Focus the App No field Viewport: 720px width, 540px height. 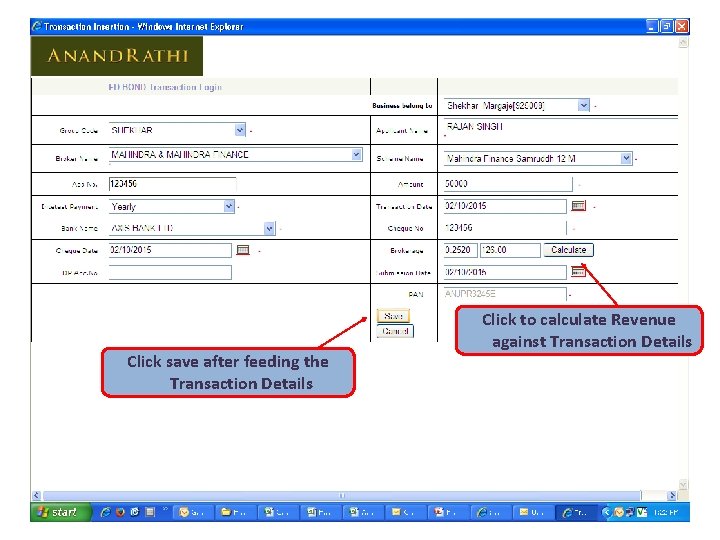point(172,184)
